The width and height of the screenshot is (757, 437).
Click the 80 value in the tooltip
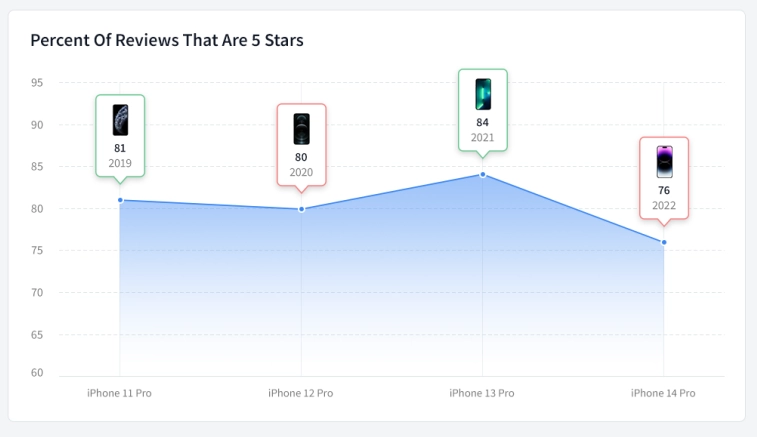click(301, 157)
